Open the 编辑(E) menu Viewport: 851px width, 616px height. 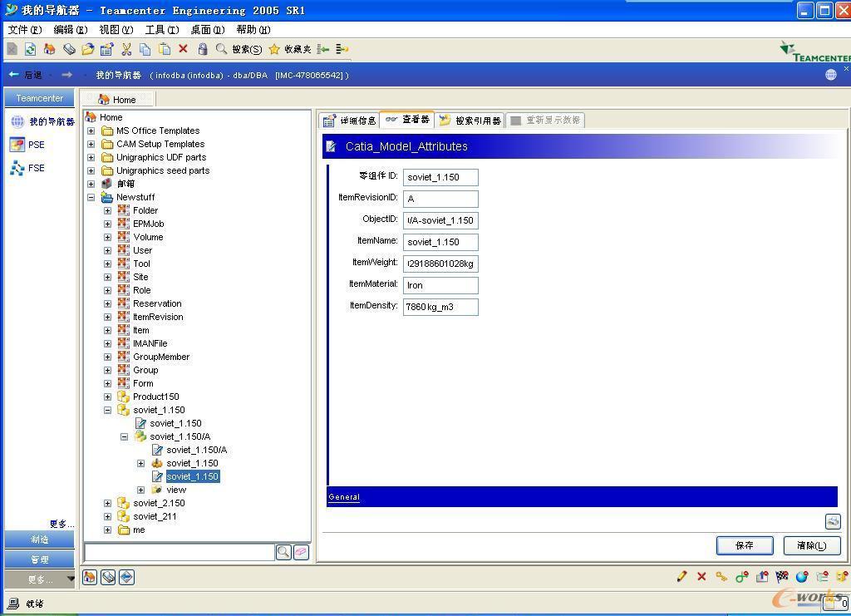tap(71, 30)
